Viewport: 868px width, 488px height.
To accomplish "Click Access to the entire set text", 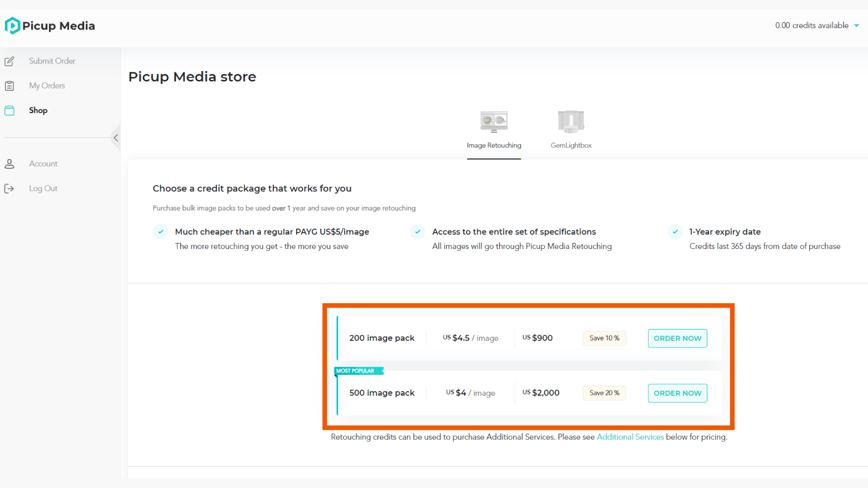I will [x=514, y=232].
